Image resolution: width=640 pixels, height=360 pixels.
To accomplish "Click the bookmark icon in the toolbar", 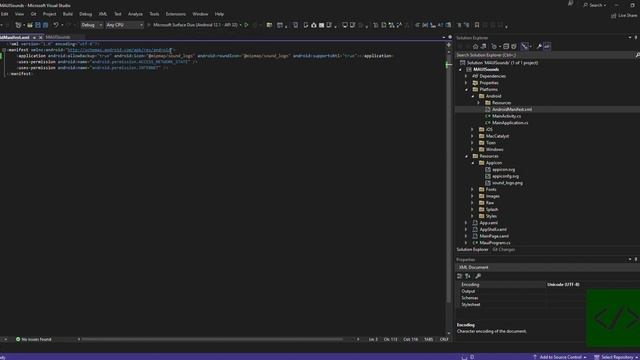I will pos(477,25).
